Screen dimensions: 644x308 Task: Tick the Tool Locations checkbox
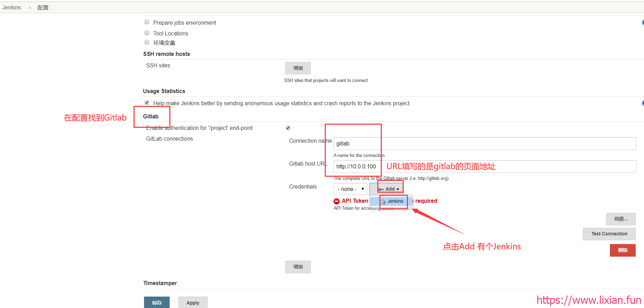point(147,33)
